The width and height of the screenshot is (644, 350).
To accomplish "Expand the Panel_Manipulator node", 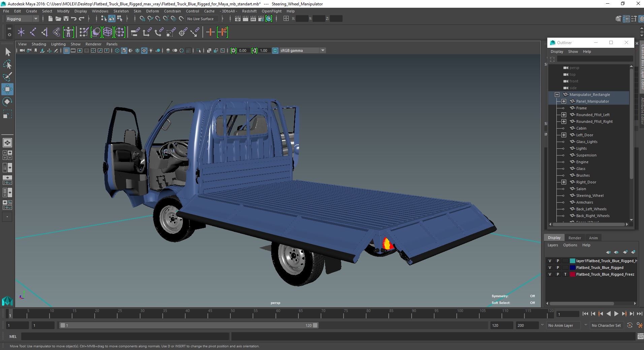I will point(564,101).
